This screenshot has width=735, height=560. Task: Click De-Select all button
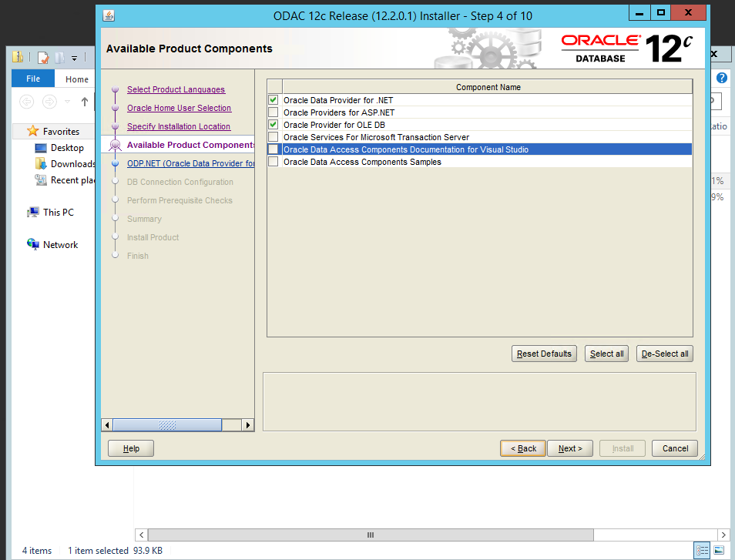pos(665,354)
